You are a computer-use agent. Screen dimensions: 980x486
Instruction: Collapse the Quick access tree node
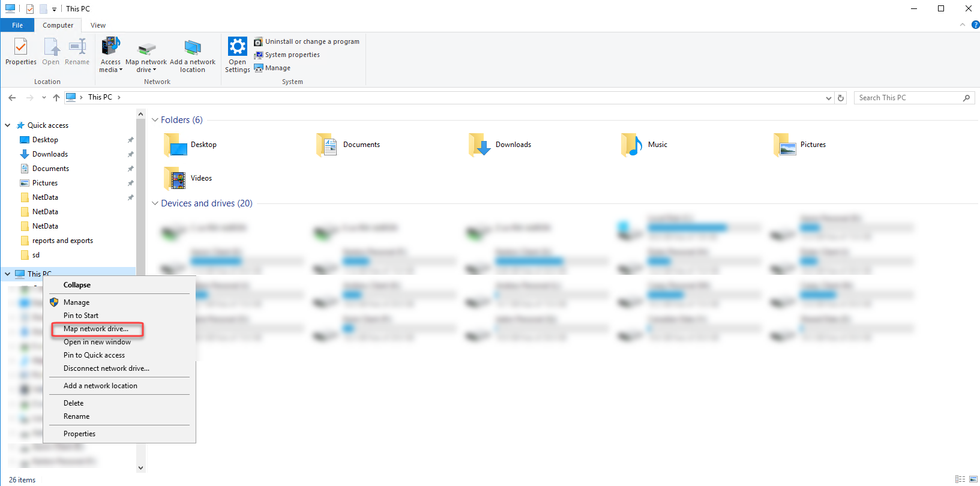tap(8, 125)
